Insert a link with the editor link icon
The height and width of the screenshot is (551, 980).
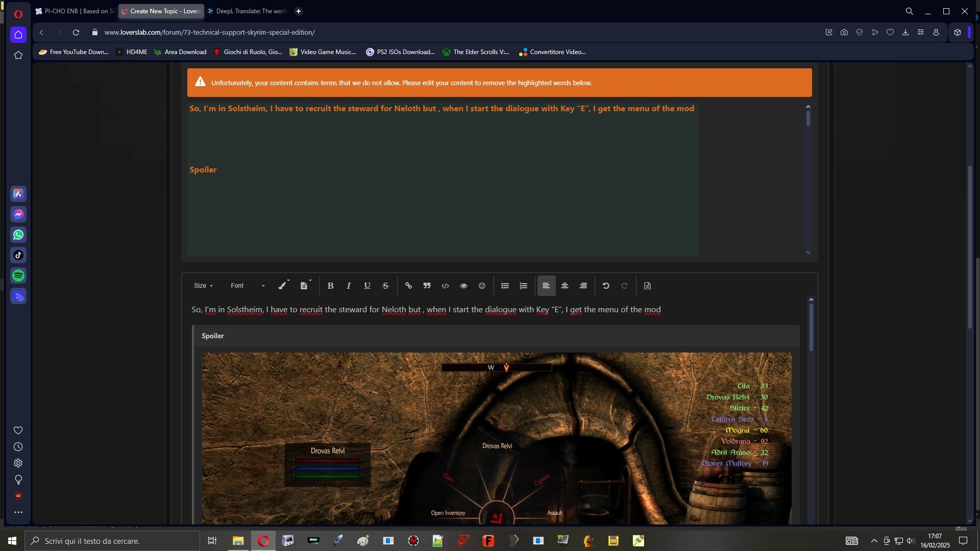tap(408, 286)
